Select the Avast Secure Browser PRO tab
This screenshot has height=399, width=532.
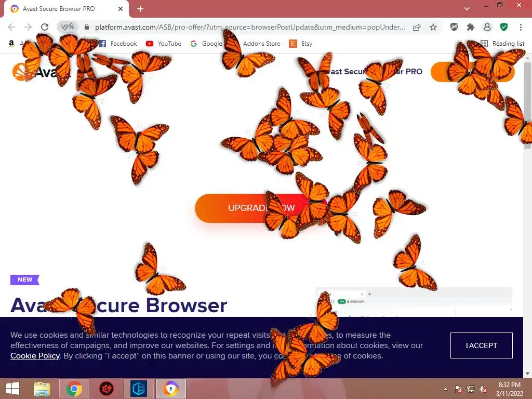pyautogui.click(x=66, y=9)
